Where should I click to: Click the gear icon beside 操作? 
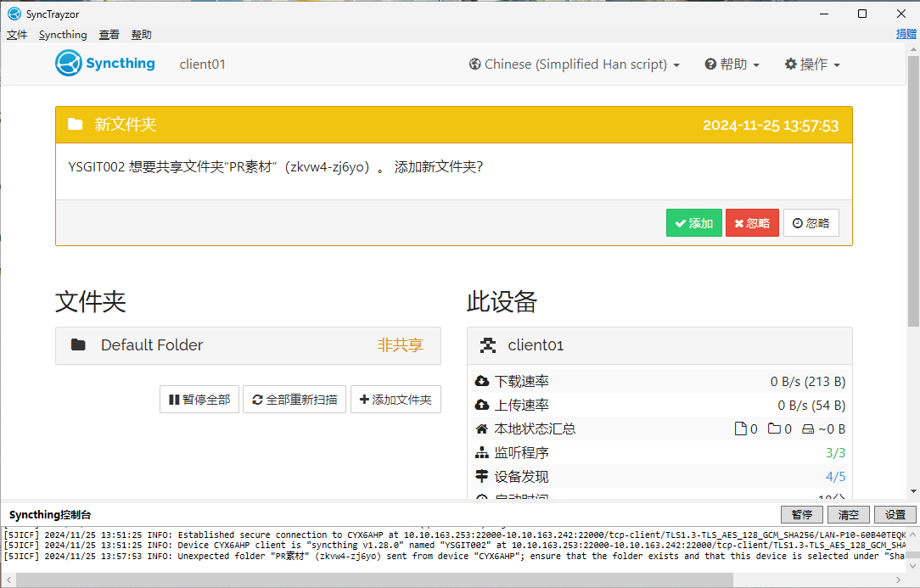click(790, 64)
